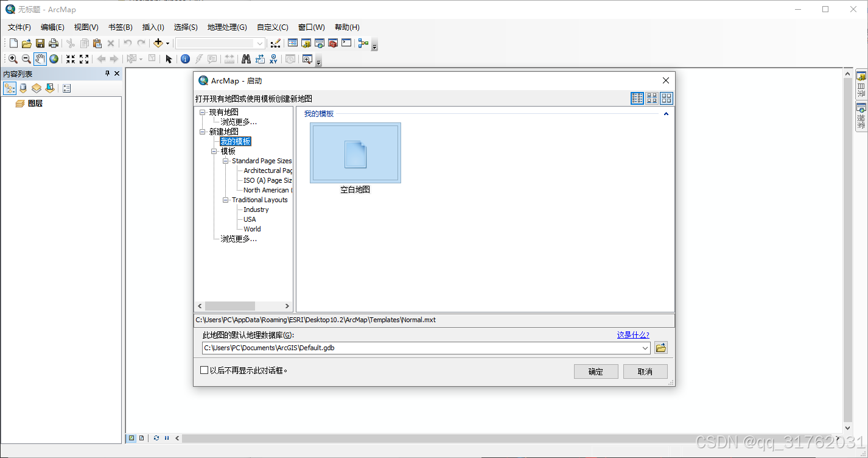Open the 文件(F) menu
Image resolution: width=868 pixels, height=458 pixels.
point(19,27)
